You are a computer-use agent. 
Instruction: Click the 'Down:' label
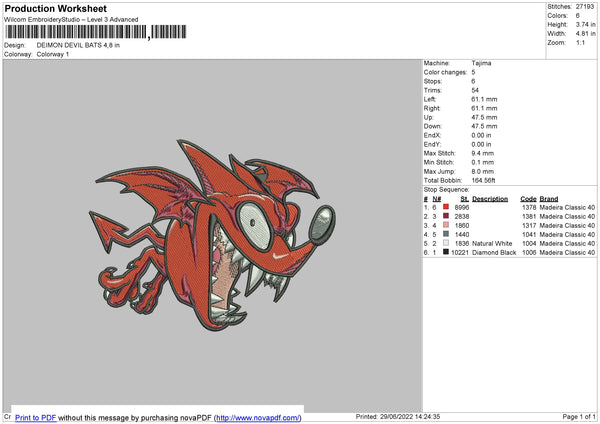(433, 126)
